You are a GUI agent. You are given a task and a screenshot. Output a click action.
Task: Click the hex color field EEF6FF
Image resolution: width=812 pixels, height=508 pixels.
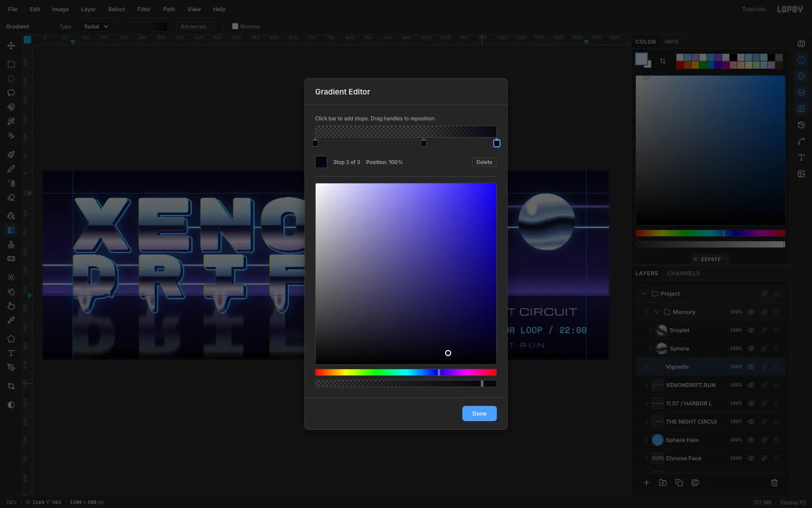tap(710, 259)
